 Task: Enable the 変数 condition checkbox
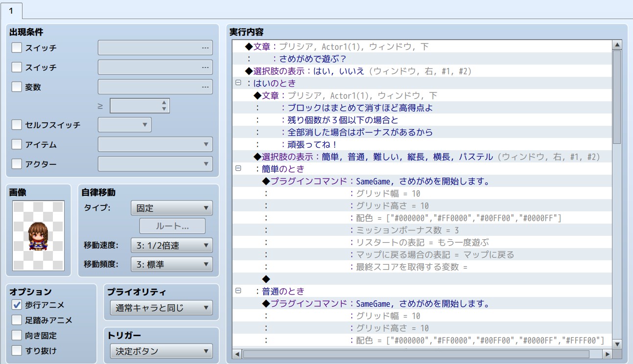[17, 87]
